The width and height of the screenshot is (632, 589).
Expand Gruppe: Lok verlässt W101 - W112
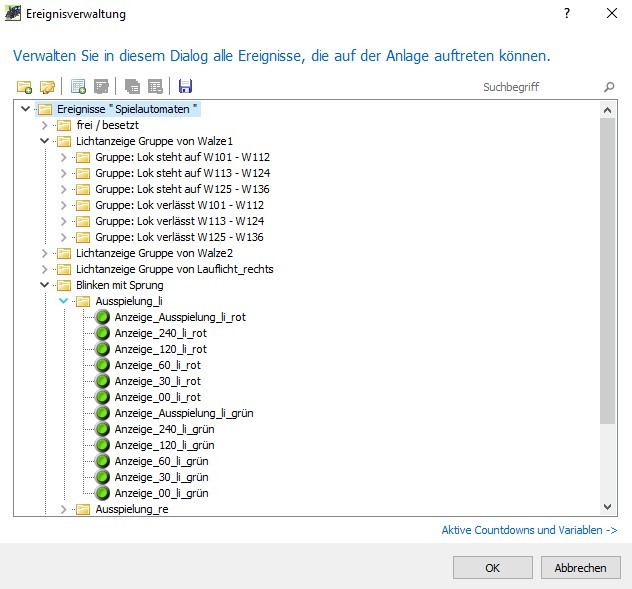click(x=63, y=205)
